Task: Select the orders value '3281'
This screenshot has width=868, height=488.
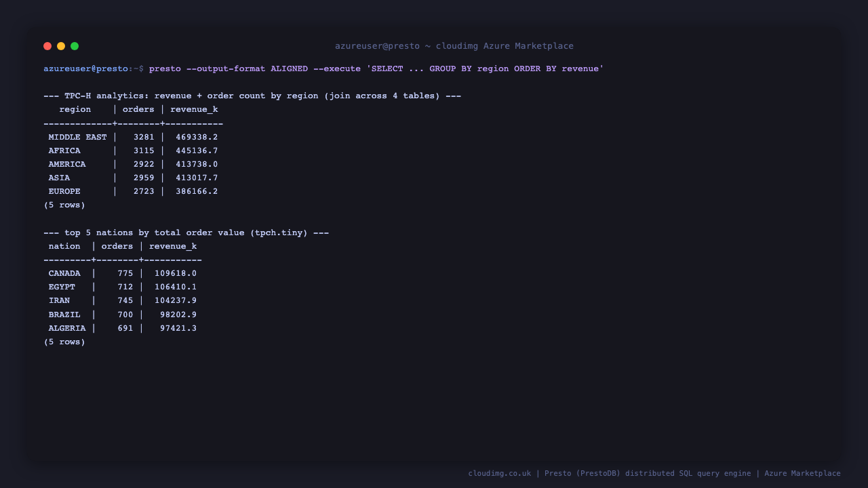Action: pos(144,137)
